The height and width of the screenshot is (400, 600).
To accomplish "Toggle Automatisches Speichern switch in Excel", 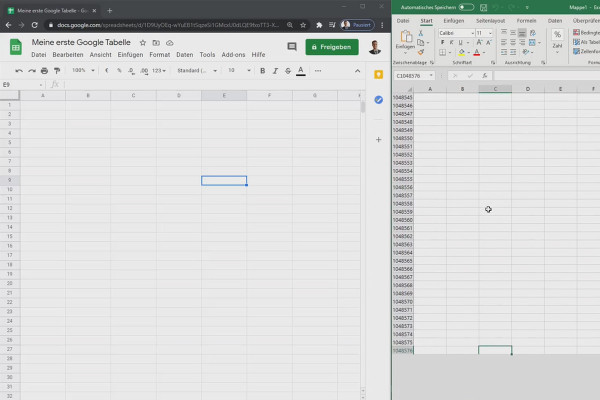I will [x=466, y=7].
